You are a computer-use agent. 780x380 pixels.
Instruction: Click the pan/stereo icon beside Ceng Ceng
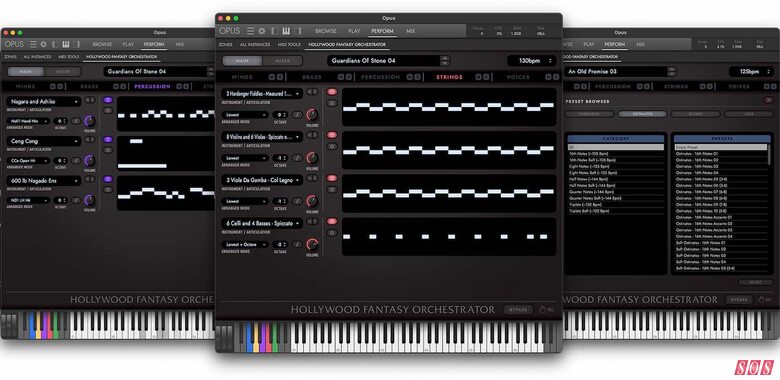[90, 140]
